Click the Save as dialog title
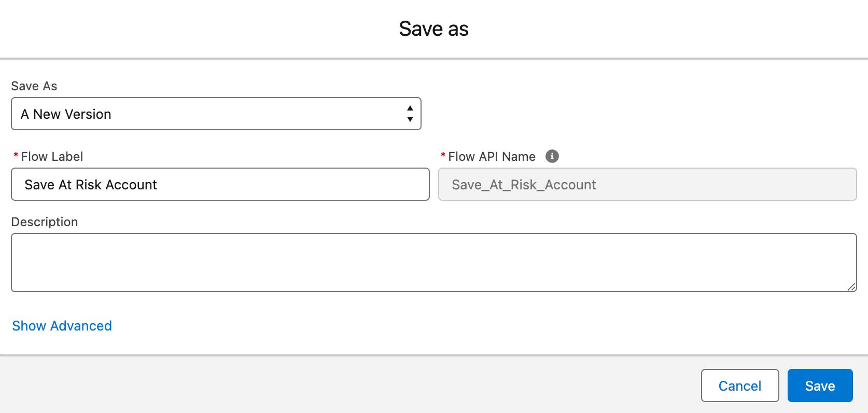This screenshot has width=868, height=413. pyautogui.click(x=433, y=29)
